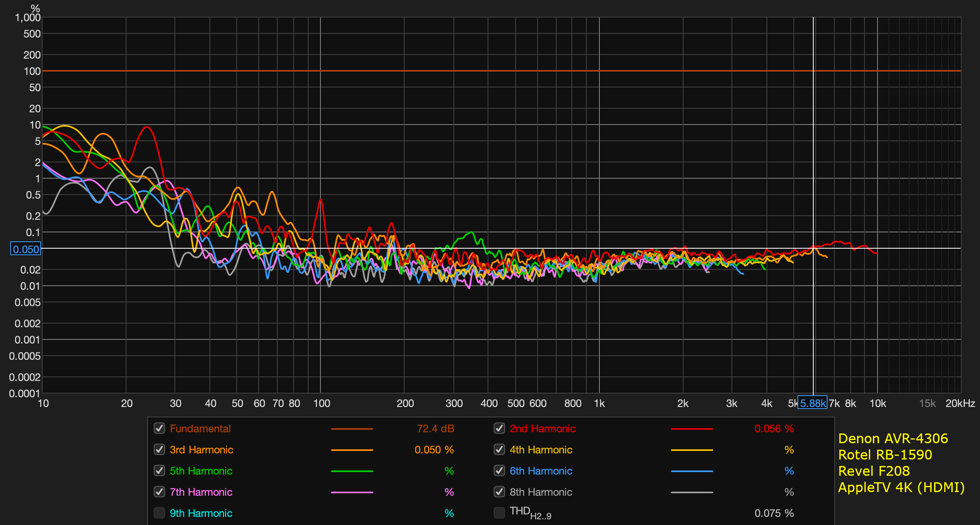
Task: Click the 0.056 % second harmonic value
Action: (x=774, y=429)
